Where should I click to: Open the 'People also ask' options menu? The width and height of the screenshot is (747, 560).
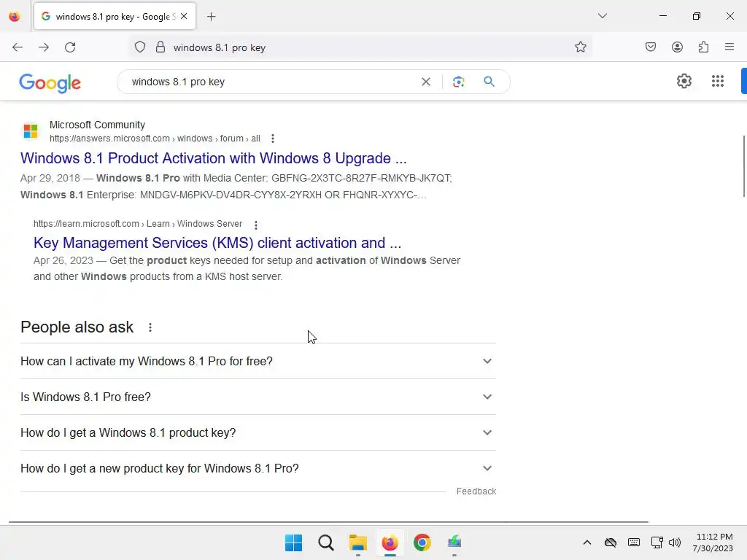click(x=150, y=327)
